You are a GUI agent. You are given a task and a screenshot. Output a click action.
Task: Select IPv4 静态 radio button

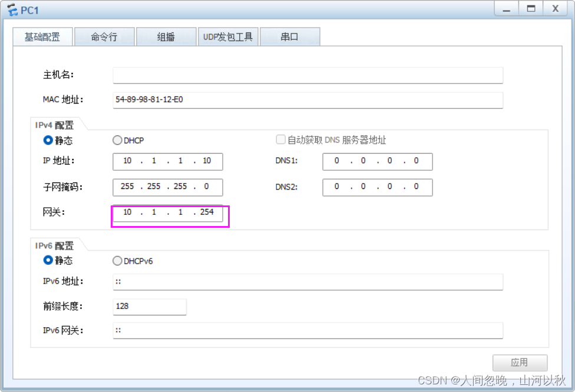48,140
